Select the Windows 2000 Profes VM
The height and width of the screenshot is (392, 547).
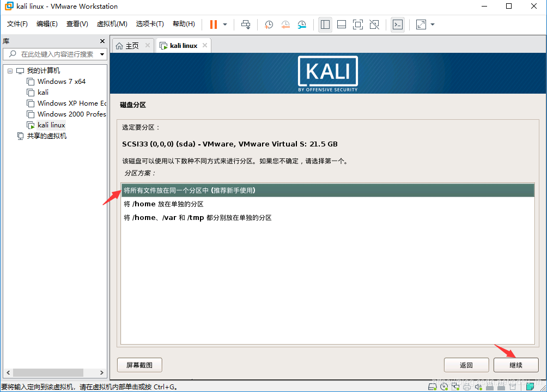[x=71, y=114]
